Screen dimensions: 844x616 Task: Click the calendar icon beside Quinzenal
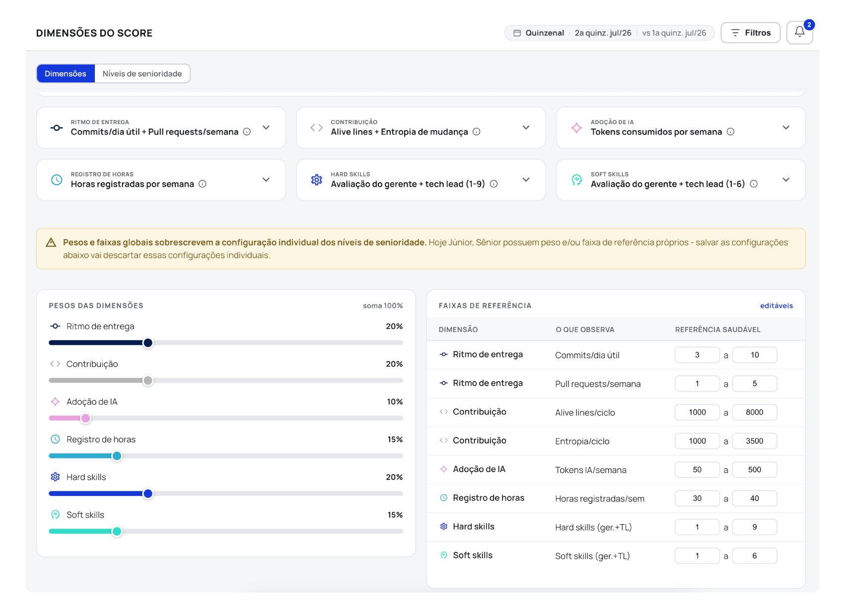[517, 33]
